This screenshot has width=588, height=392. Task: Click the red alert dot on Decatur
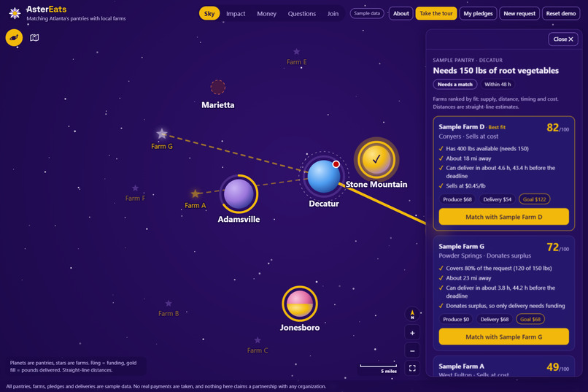[x=336, y=164]
